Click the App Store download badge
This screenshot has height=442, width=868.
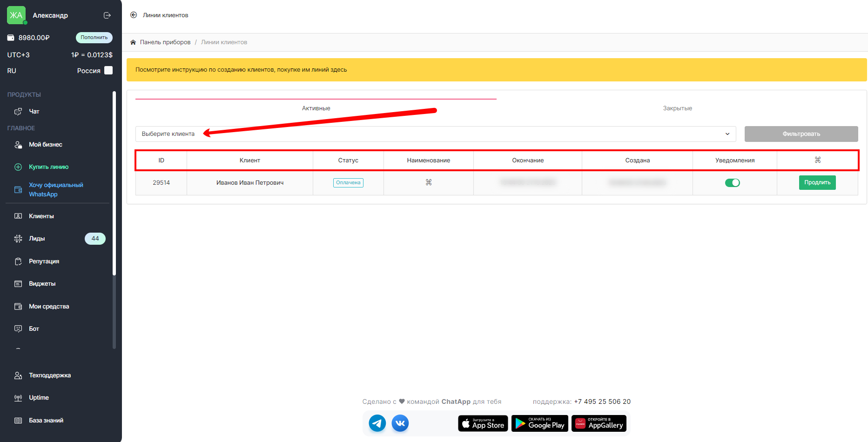coord(483,423)
